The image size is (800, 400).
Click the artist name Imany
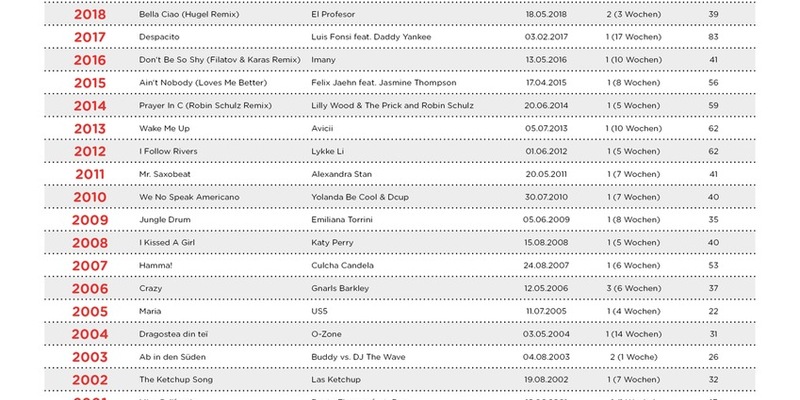(325, 60)
